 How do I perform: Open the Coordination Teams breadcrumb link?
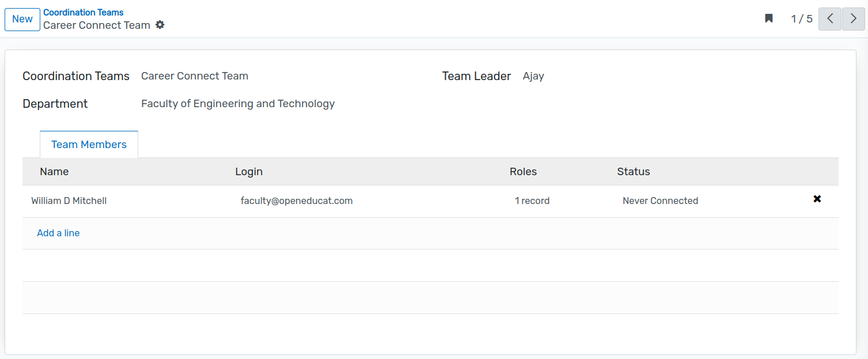tap(84, 12)
